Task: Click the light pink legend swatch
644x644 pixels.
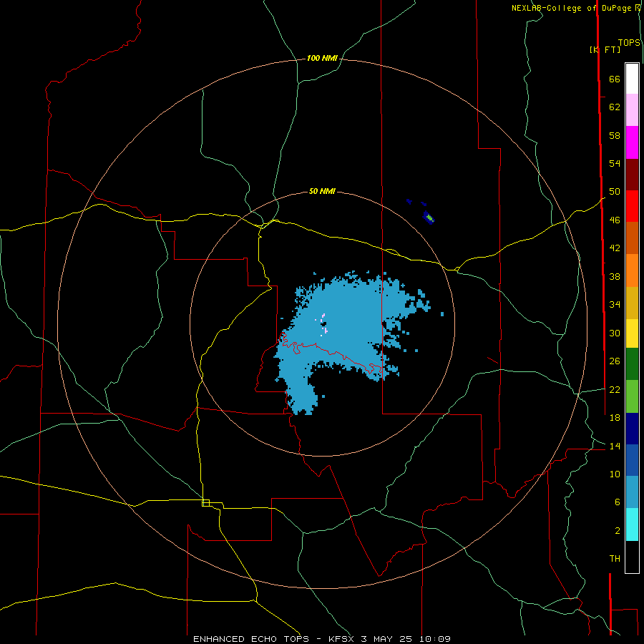Action: 632,109
